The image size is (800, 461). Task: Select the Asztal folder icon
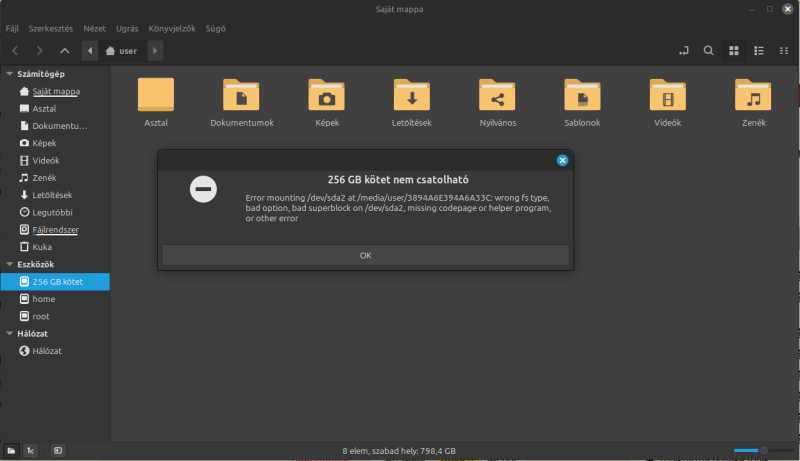pos(156,95)
